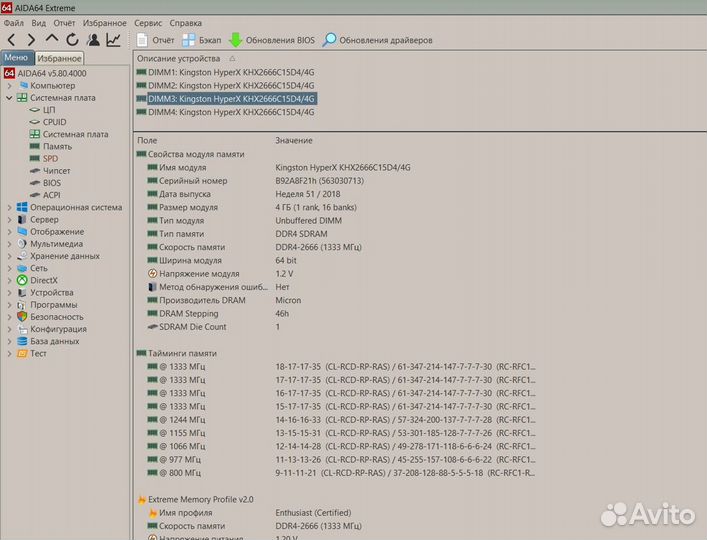Click the Отчёт report toolbar button
Image resolution: width=707 pixels, height=540 pixels.
(155, 40)
